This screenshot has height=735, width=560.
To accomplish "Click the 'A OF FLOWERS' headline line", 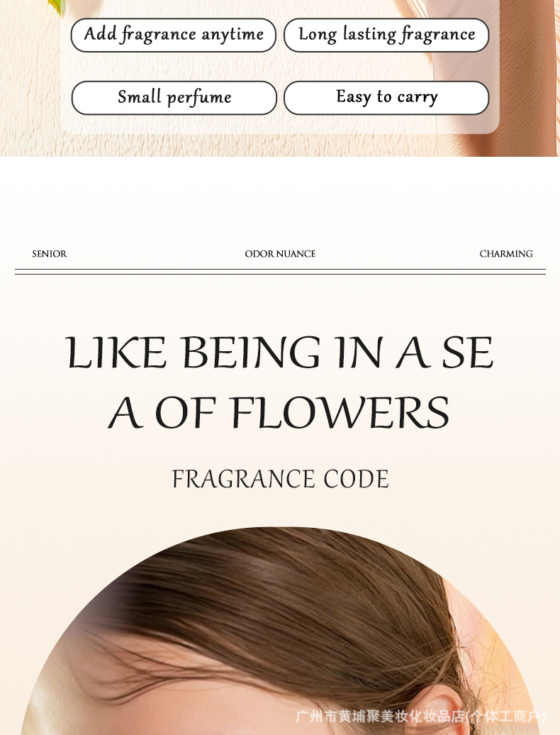I will click(x=279, y=412).
